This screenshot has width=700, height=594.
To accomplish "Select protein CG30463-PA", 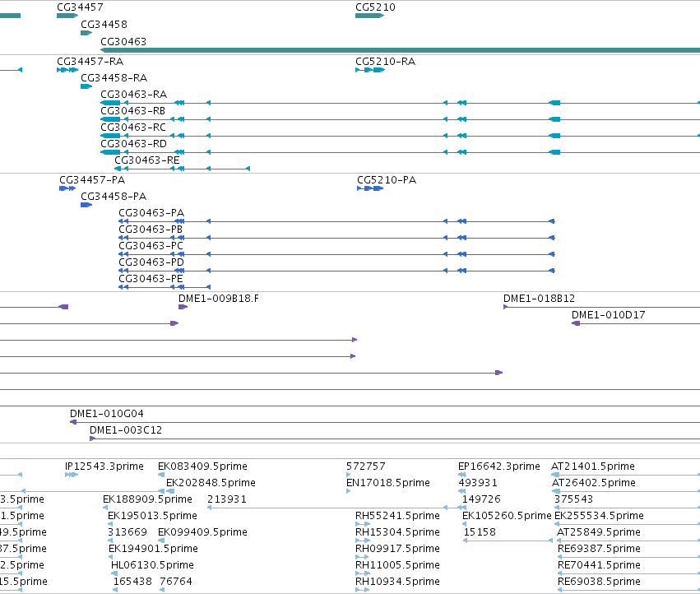I will click(x=151, y=213).
